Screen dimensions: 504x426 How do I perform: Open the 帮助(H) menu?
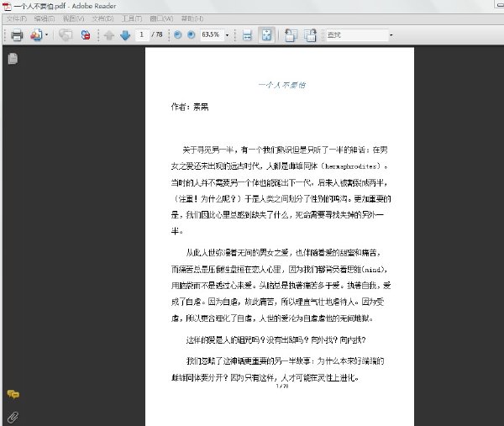[192, 18]
